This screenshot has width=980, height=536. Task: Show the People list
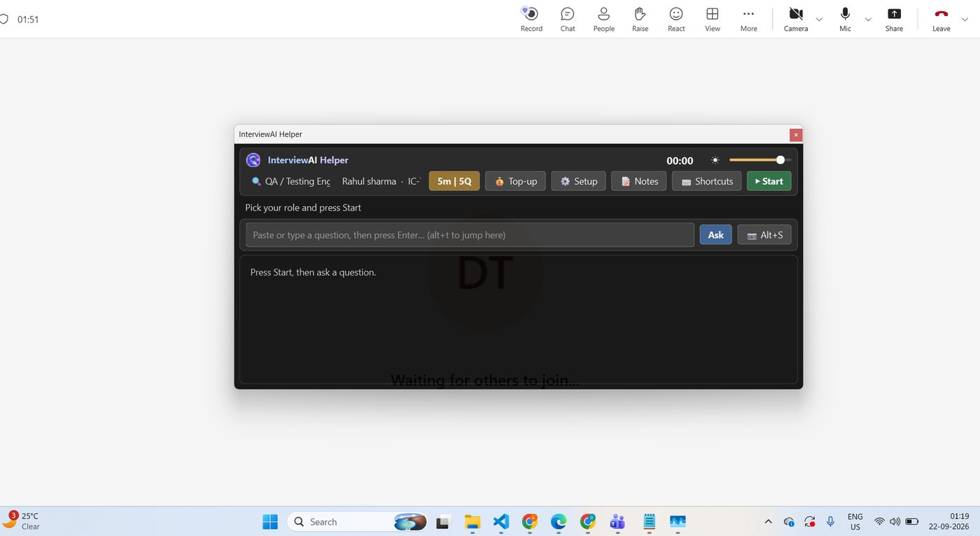(603, 19)
